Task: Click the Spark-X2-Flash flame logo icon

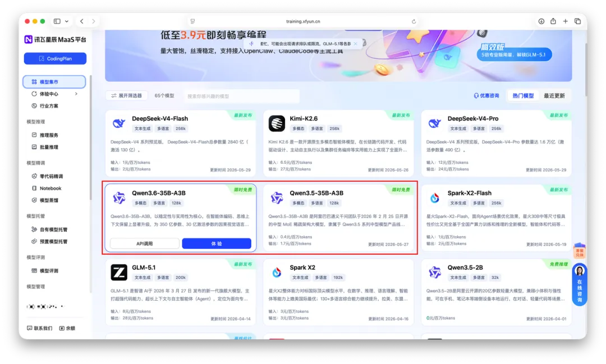Action: click(x=435, y=198)
